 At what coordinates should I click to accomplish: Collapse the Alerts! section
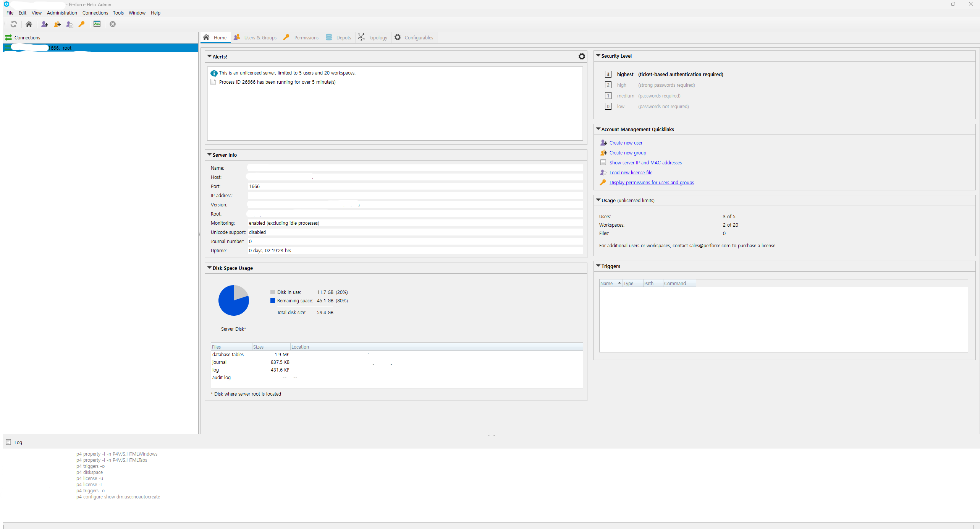coord(209,56)
